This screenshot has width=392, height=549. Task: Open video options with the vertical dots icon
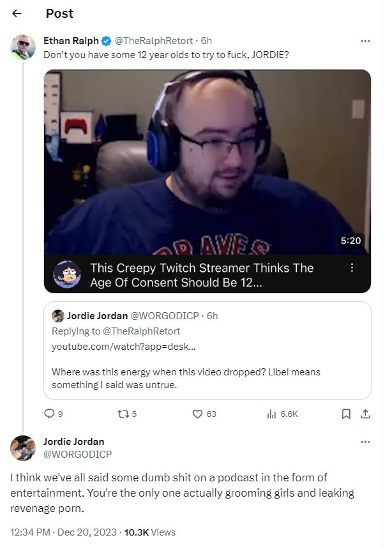click(352, 268)
